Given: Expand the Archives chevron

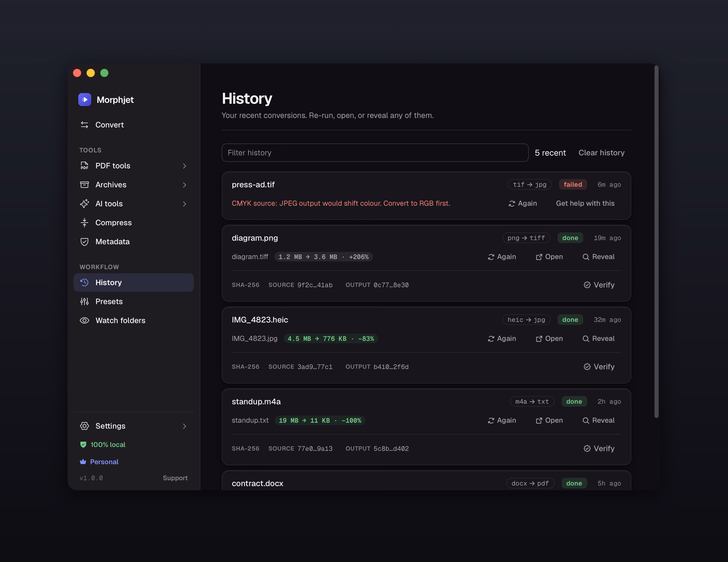Looking at the screenshot, I should coord(184,185).
